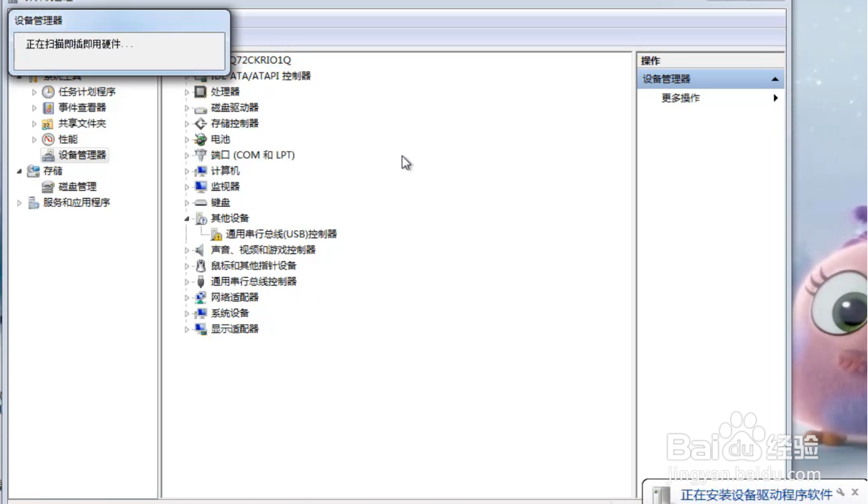Expand the 系统设备 device node
868x504 pixels.
coord(187,312)
